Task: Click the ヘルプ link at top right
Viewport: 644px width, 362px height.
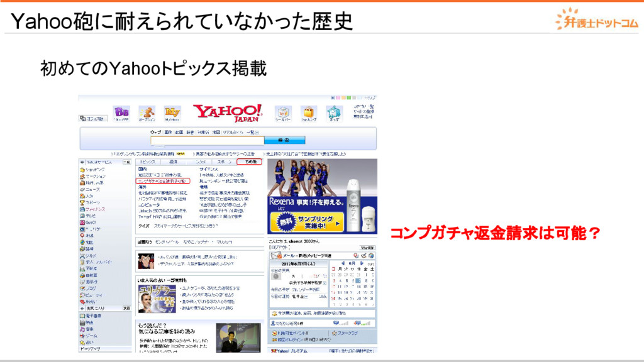Action: pyautogui.click(x=370, y=98)
